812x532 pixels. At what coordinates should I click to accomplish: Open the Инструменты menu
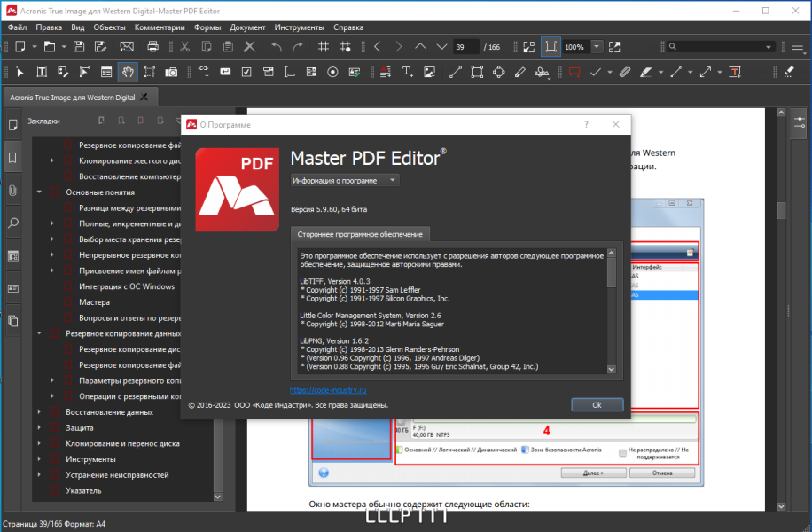click(300, 27)
